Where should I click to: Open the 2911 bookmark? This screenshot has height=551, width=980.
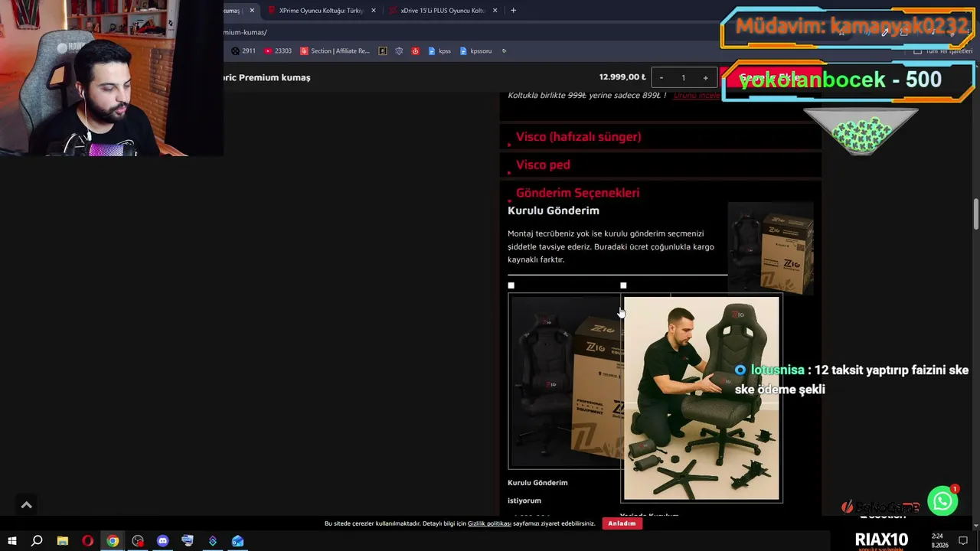[243, 51]
